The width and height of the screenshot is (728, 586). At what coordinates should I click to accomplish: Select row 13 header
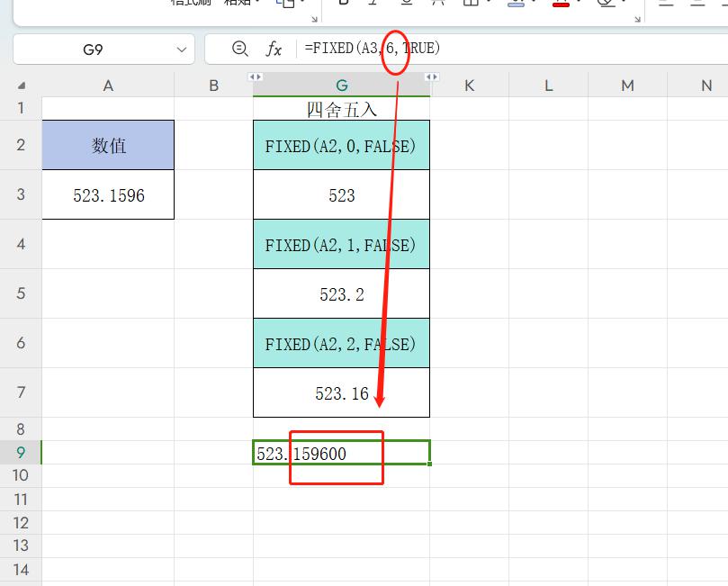pyautogui.click(x=21, y=545)
